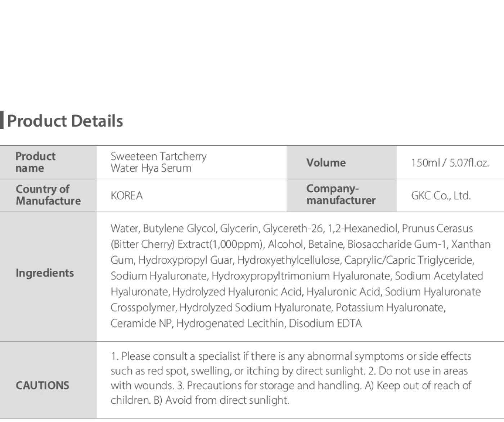Viewport: 504px width, 422px height.
Task: Select the Country of Manufacture label
Action: (x=48, y=195)
